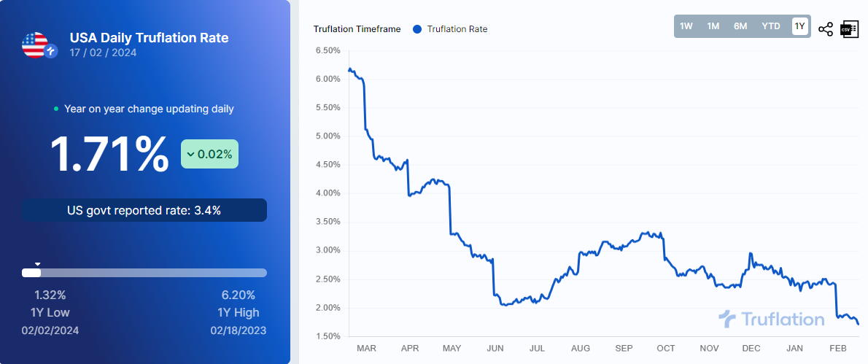
Task: Click the December peak on the chart line
Action: [x=750, y=253]
